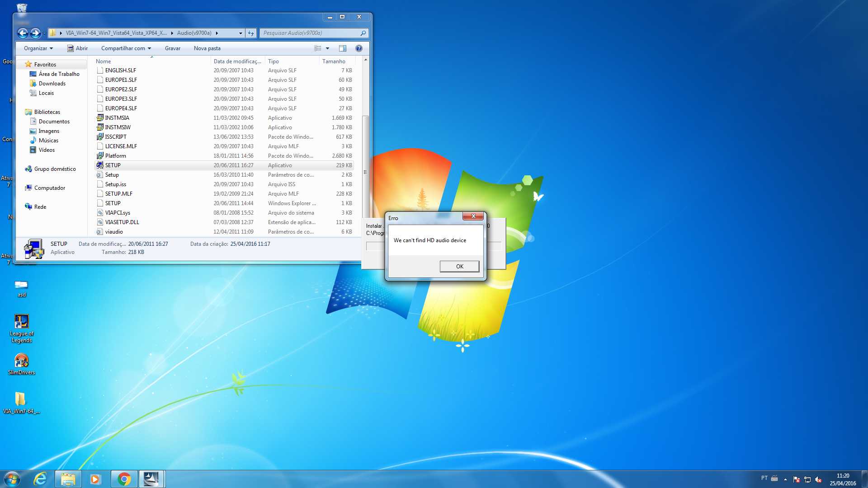Refresh the Audio(v9700a) folder view
868x488 pixels.
(251, 33)
